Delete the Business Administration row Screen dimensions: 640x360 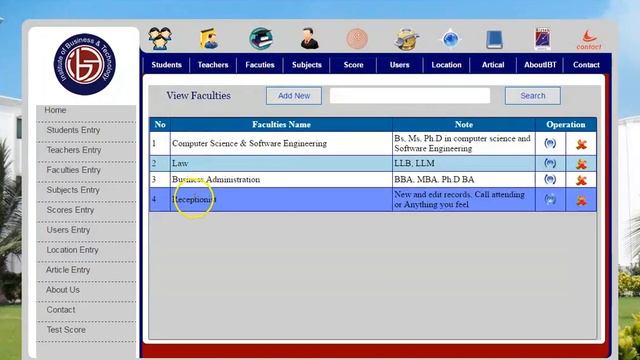581,180
